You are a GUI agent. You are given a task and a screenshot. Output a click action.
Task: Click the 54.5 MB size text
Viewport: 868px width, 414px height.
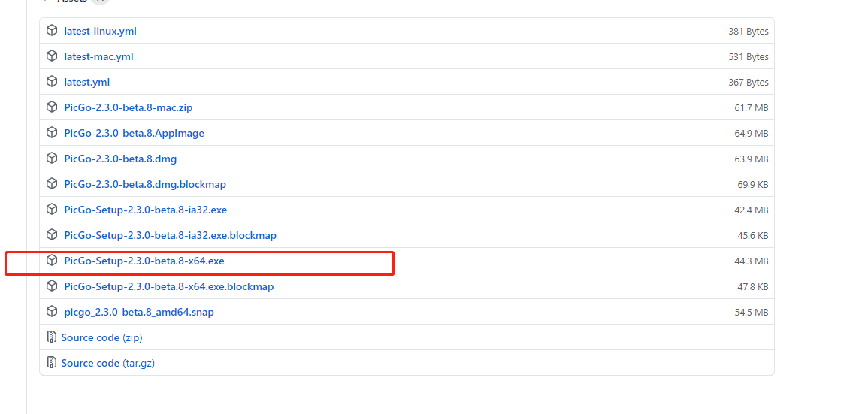[752, 312]
